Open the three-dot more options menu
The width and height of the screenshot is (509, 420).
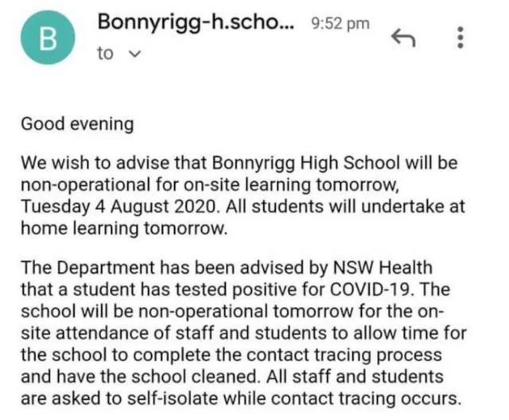click(460, 37)
